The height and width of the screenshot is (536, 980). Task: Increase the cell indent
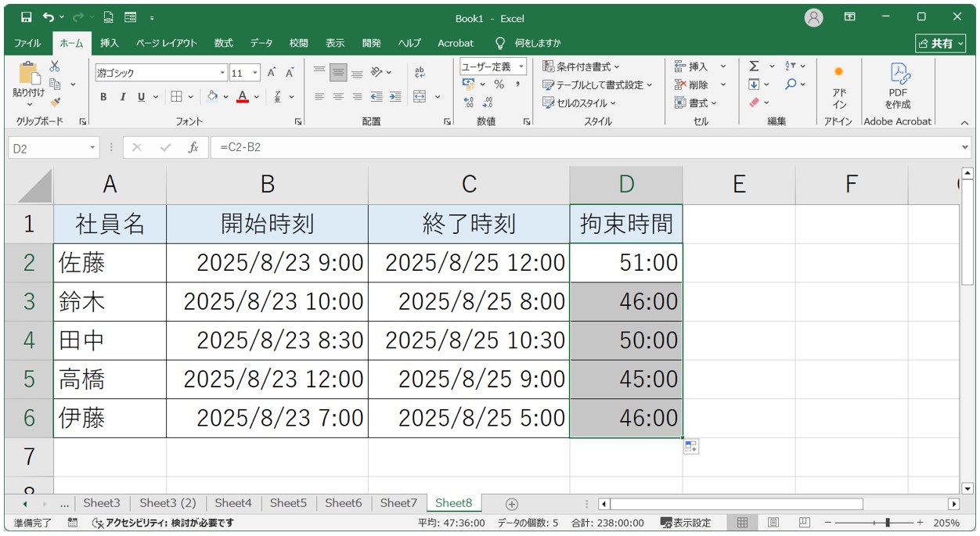click(x=395, y=97)
